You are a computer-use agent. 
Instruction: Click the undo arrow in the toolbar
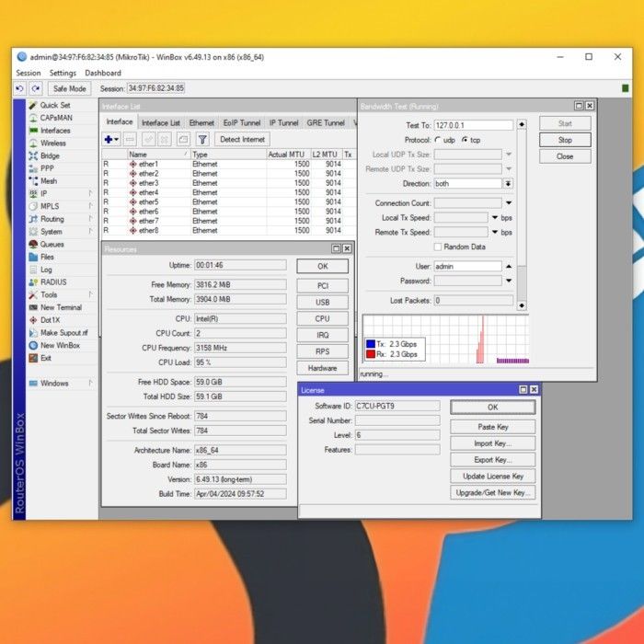[x=20, y=88]
